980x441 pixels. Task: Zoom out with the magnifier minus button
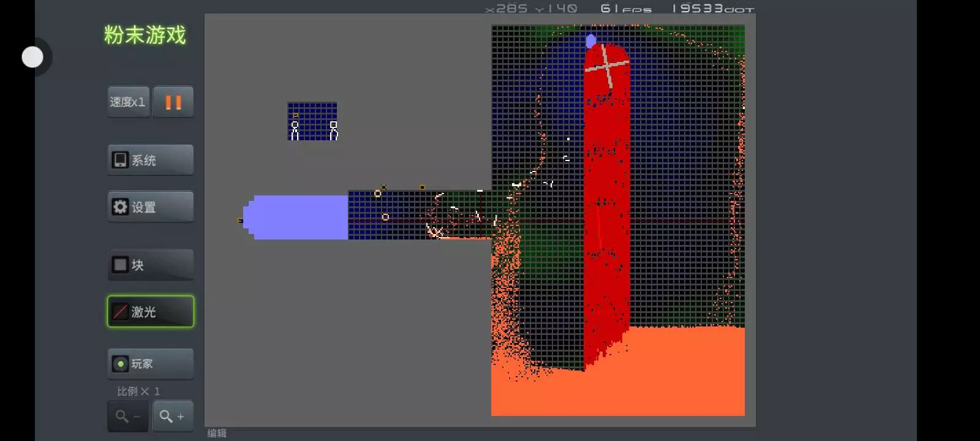tap(127, 417)
